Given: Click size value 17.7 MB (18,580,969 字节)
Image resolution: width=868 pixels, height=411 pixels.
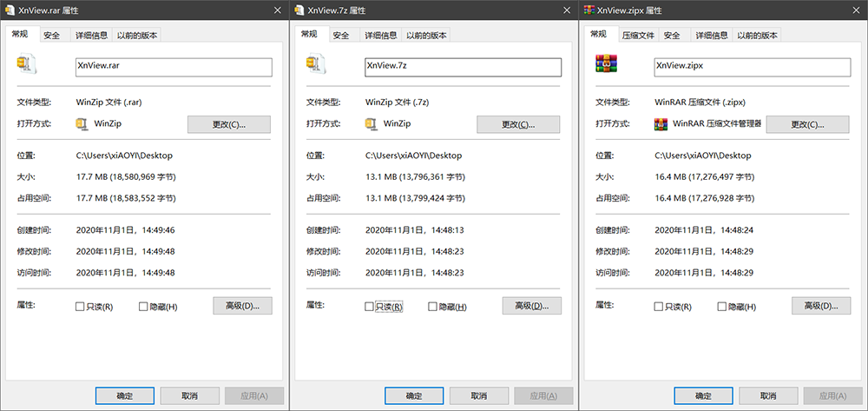Looking at the screenshot, I should pos(126,177).
